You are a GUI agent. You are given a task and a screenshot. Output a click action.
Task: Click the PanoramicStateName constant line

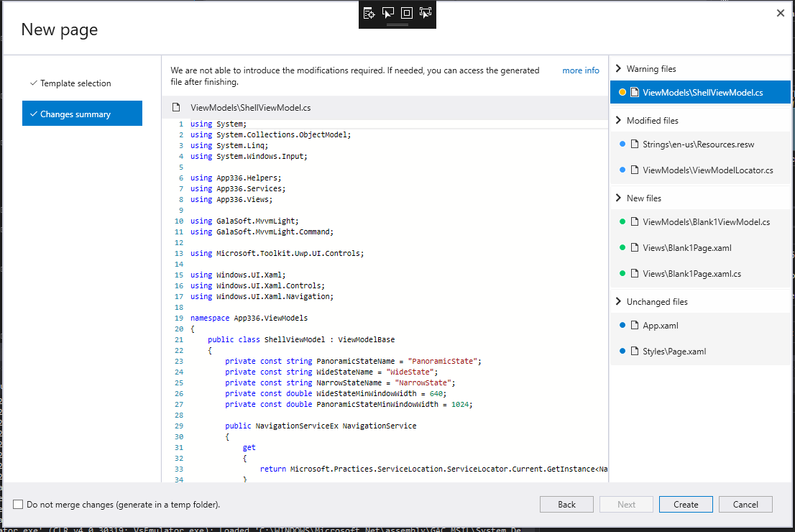[354, 361]
